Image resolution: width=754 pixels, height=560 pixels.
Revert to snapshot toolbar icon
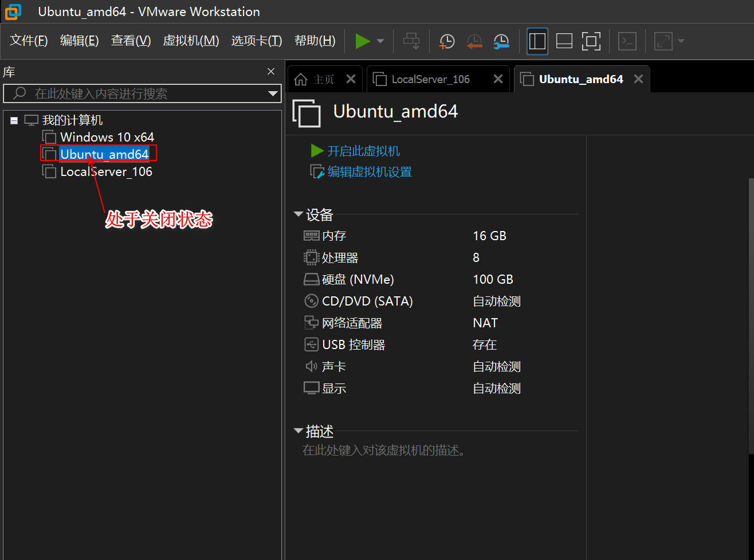point(474,41)
